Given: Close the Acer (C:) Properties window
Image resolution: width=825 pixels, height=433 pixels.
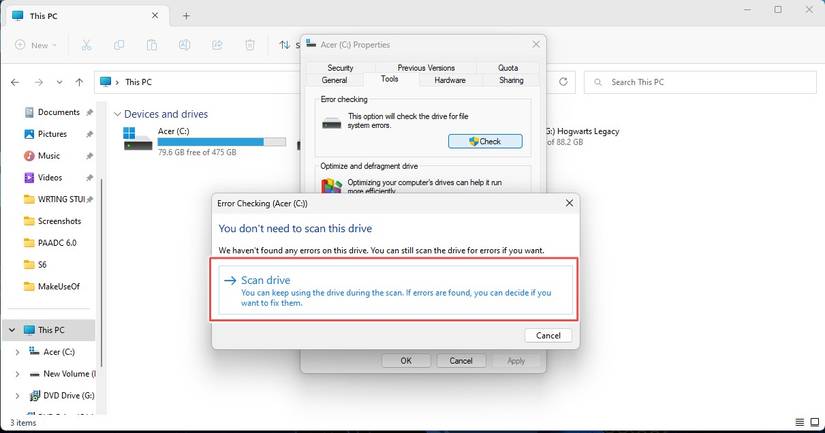Looking at the screenshot, I should tap(536, 45).
